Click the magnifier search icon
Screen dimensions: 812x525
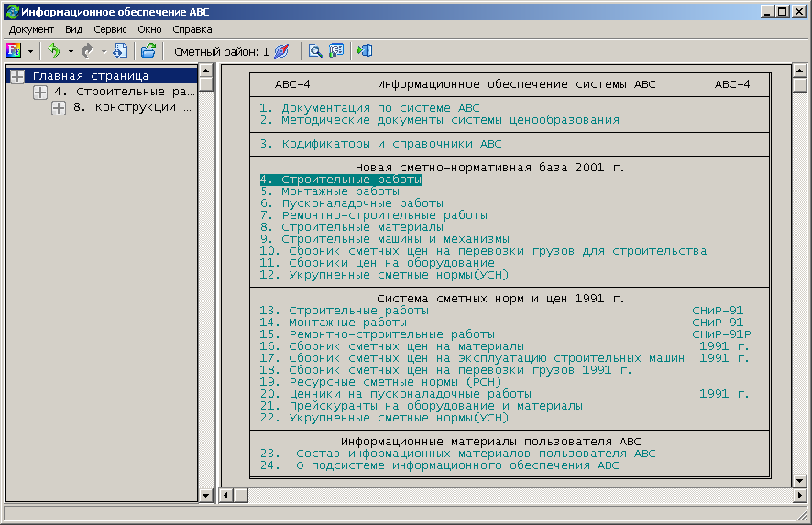(x=315, y=51)
